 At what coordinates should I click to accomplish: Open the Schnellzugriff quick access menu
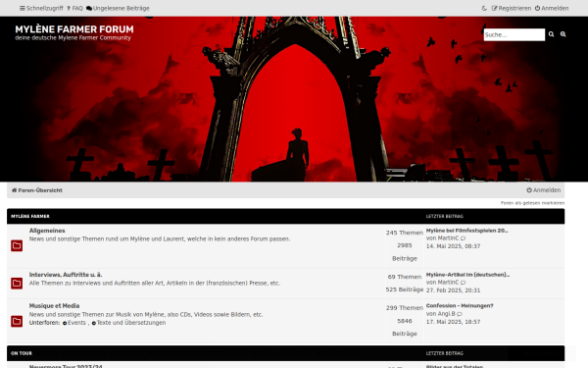41,8
